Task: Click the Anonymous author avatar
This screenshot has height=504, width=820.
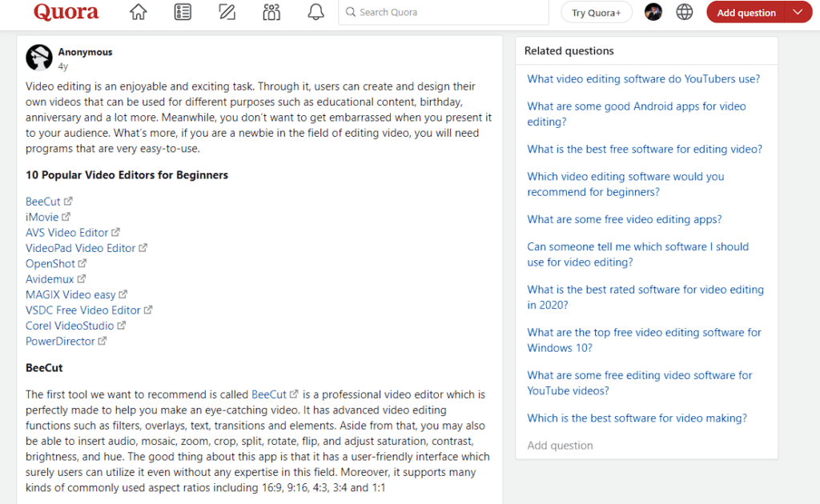Action: pos(39,58)
